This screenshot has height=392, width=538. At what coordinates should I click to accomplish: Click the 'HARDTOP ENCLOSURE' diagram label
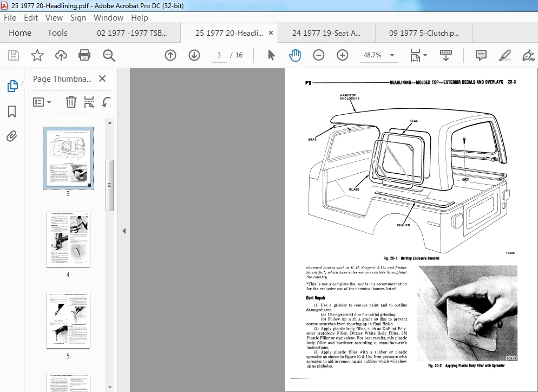pos(350,97)
